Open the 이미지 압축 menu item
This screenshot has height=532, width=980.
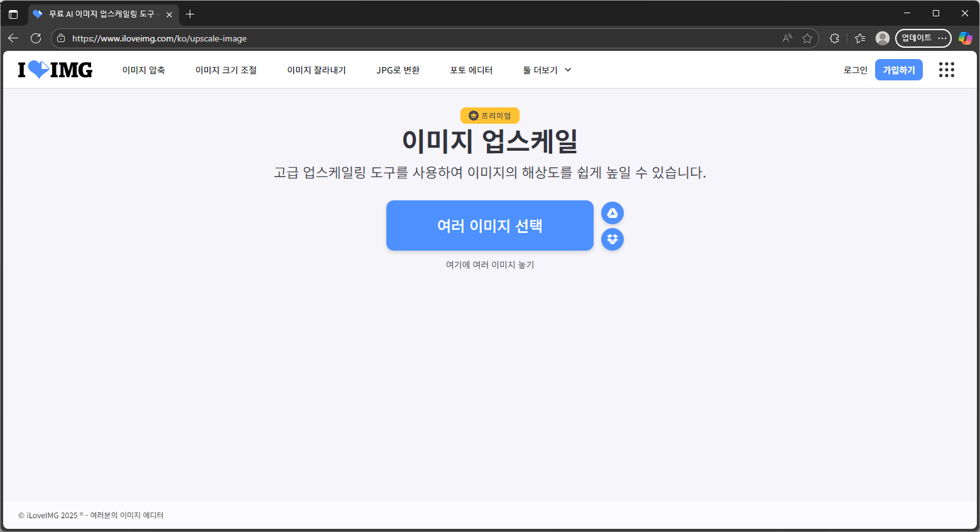pyautogui.click(x=144, y=70)
